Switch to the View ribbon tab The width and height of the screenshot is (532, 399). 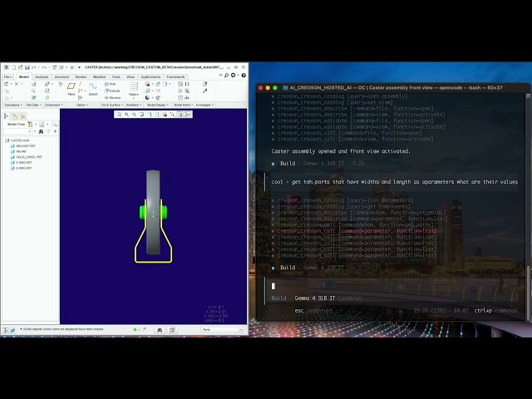[131, 77]
